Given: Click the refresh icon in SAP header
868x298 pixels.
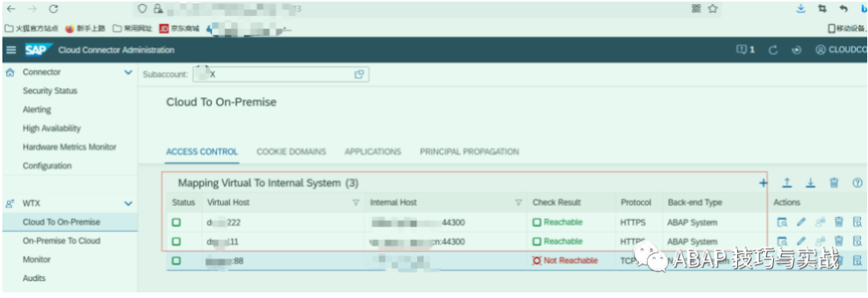Looking at the screenshot, I should (774, 50).
